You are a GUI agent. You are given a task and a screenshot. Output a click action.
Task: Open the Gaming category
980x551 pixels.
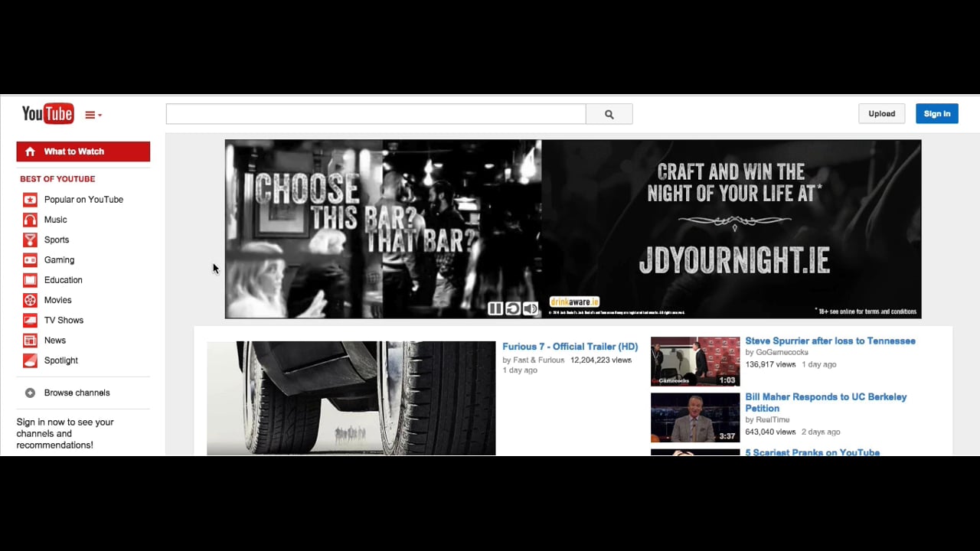59,260
